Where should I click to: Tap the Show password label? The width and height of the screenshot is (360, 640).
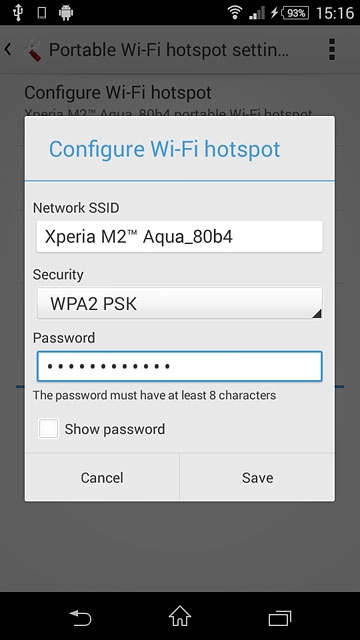point(115,429)
